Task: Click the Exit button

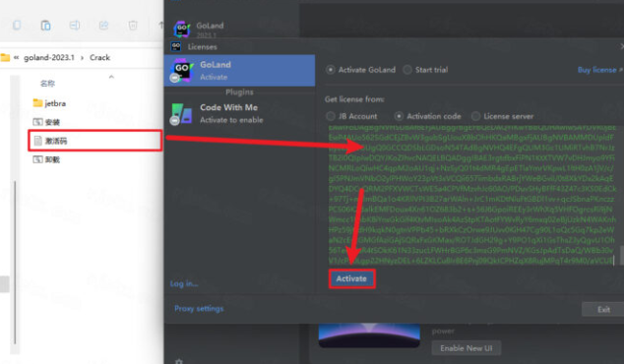Action: (603, 309)
